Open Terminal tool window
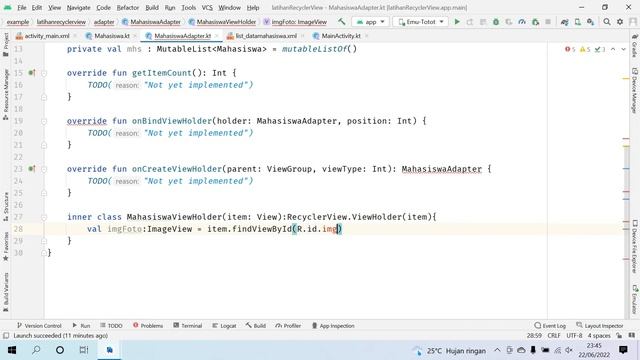This screenshot has width=640, height=360. (x=188, y=326)
